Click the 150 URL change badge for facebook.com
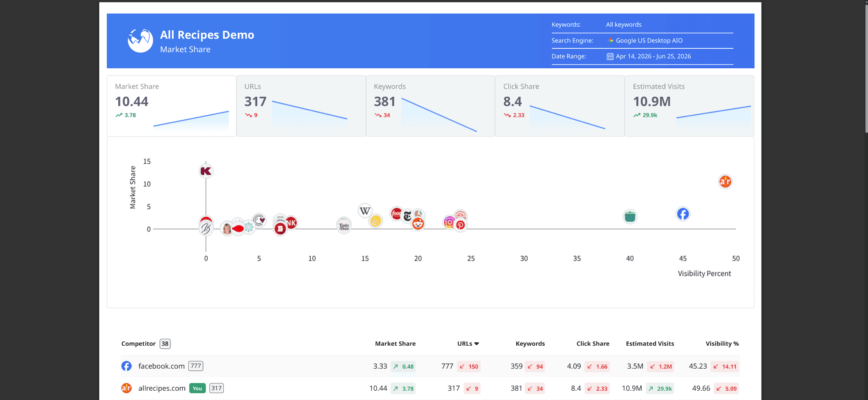Image resolution: width=868 pixels, height=400 pixels. [x=469, y=366]
